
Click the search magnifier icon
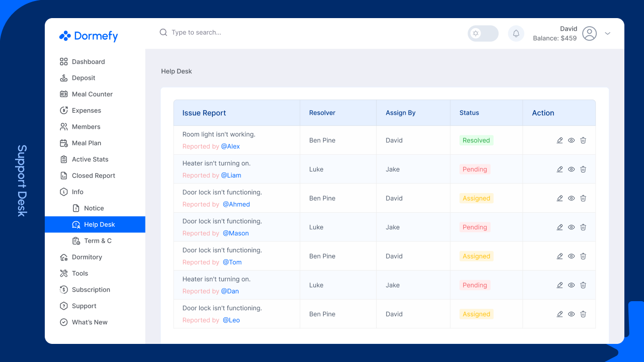164,32
